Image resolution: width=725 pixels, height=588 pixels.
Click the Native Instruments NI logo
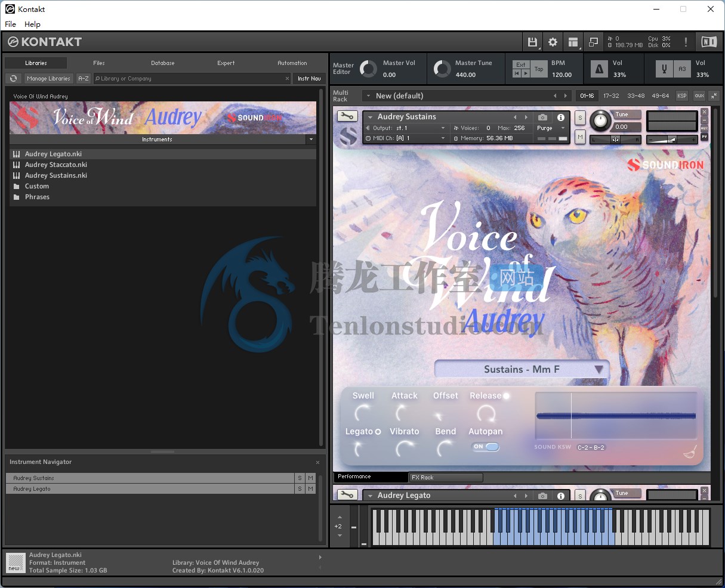point(708,42)
